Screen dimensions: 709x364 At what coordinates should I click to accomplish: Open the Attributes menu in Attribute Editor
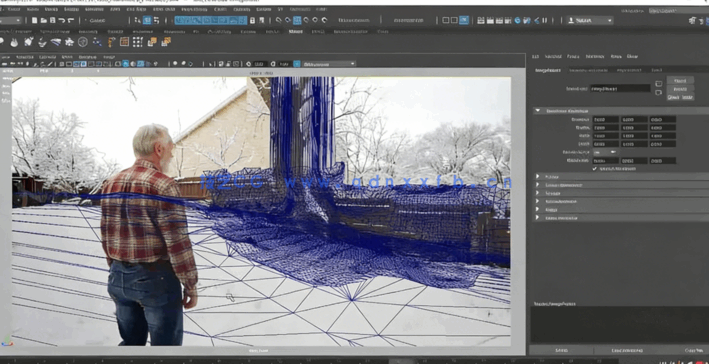click(x=595, y=57)
